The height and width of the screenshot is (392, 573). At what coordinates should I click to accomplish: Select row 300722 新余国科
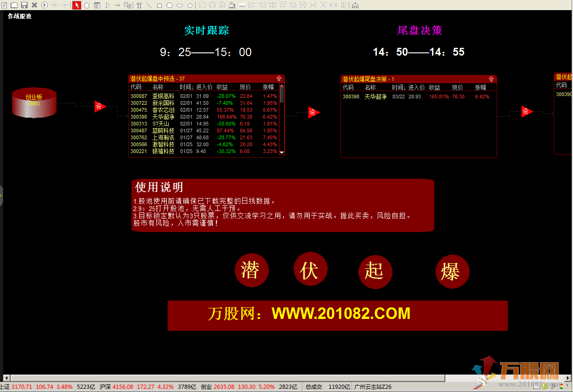[x=204, y=103]
